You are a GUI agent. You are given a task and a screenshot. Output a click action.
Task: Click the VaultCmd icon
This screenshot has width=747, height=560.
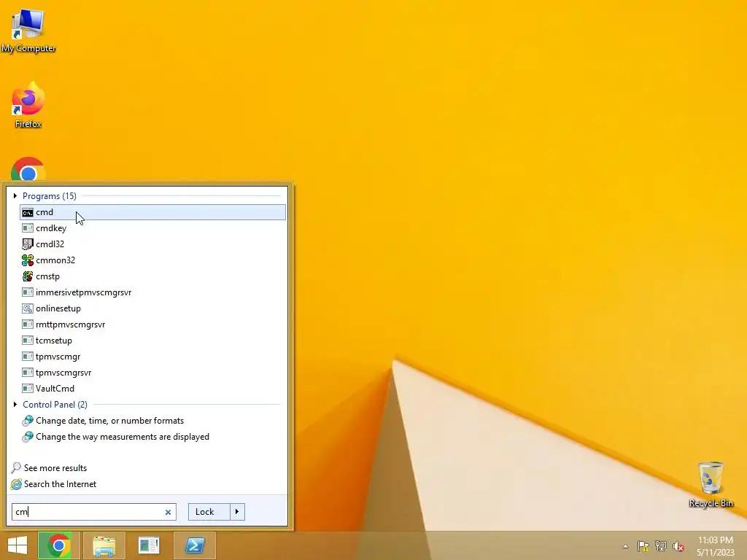point(28,389)
